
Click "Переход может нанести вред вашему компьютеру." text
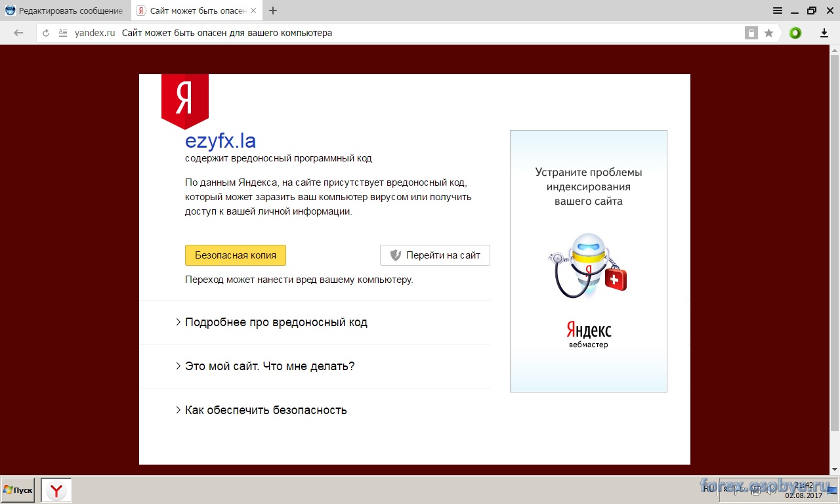(299, 280)
